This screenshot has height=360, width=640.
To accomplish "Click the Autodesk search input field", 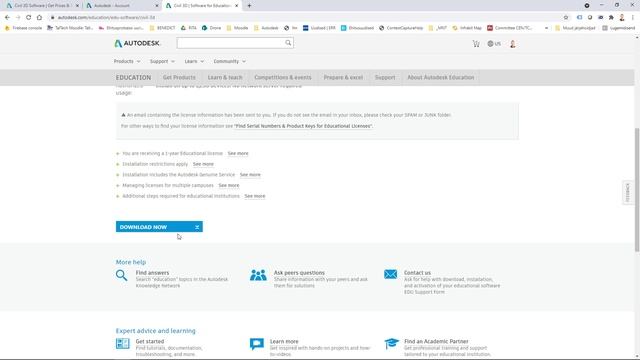I will pos(231,43).
